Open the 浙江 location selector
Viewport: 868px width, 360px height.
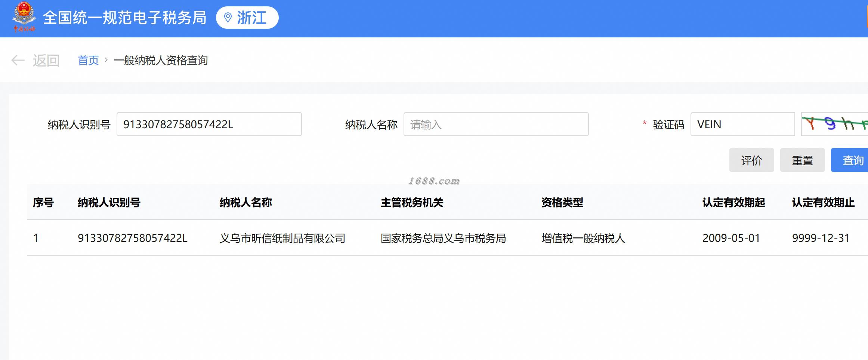pos(247,18)
